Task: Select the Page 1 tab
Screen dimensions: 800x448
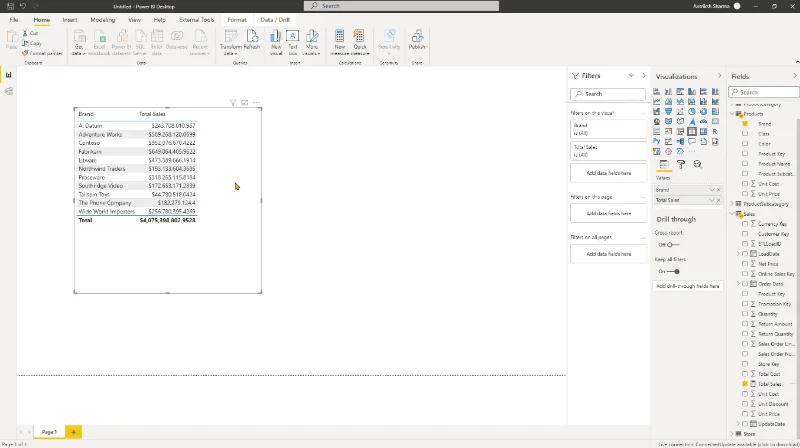Action: (x=49, y=432)
